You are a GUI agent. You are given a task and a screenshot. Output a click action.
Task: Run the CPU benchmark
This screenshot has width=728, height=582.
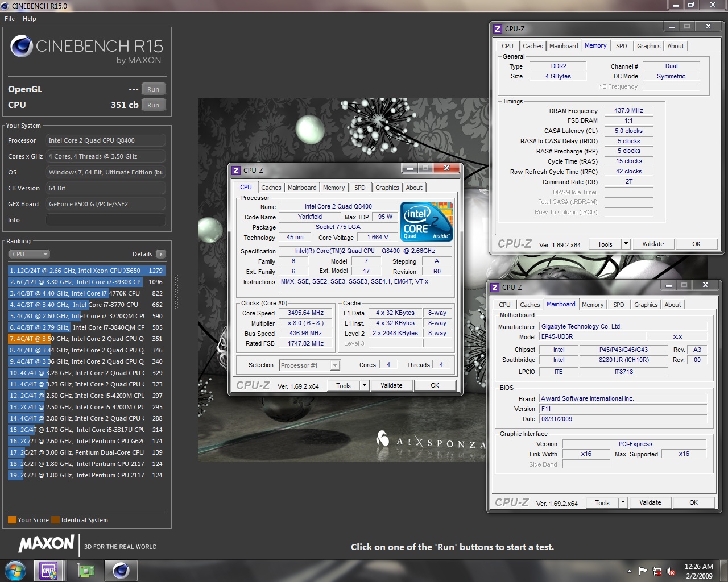tap(154, 105)
